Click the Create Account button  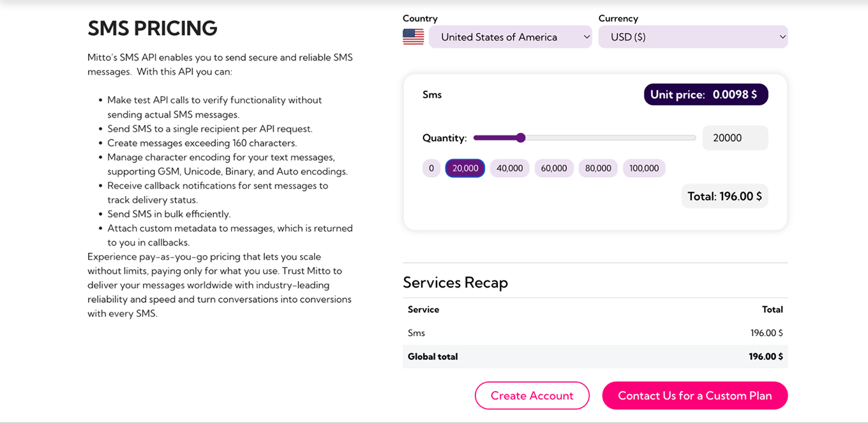point(532,396)
